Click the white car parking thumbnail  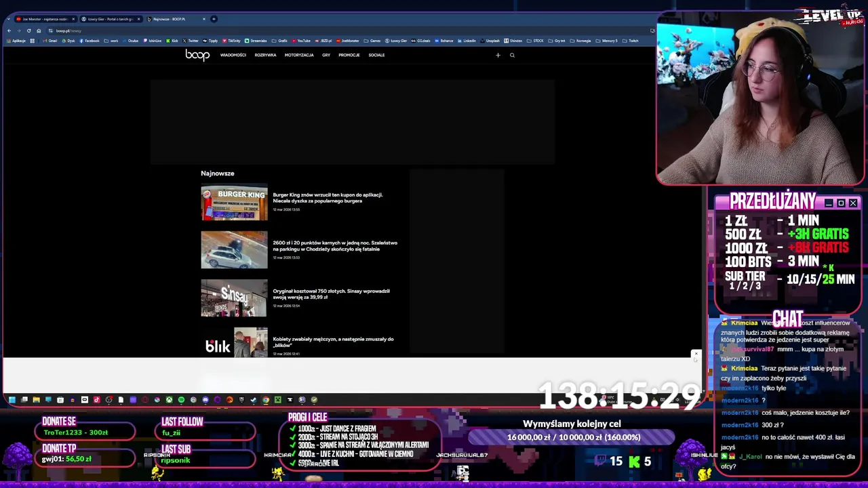(x=234, y=250)
